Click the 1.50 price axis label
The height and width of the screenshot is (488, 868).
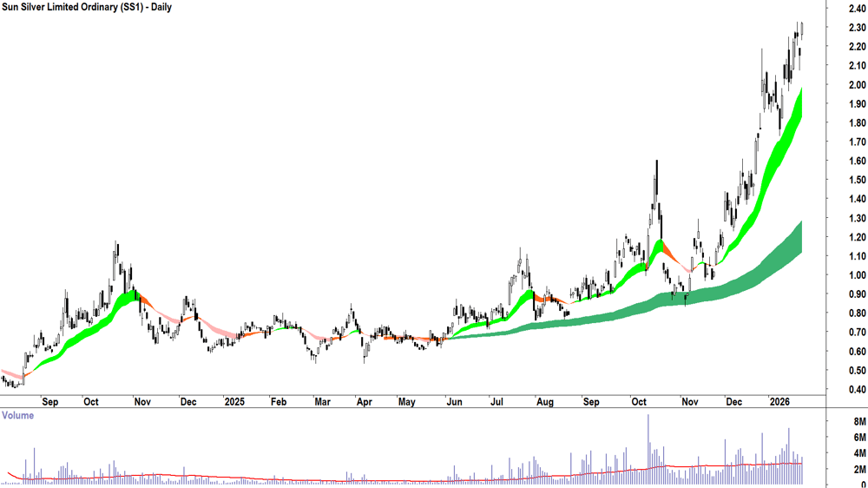pyautogui.click(x=857, y=180)
